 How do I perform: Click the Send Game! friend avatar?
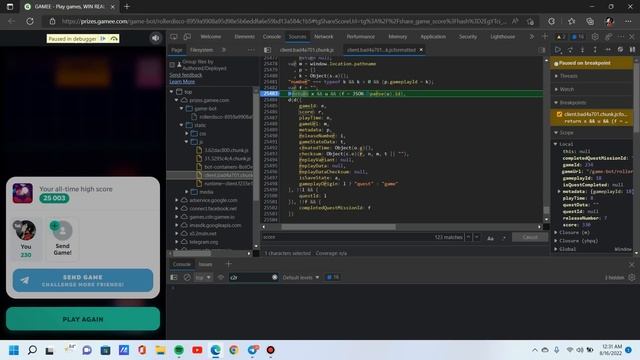click(x=62, y=230)
